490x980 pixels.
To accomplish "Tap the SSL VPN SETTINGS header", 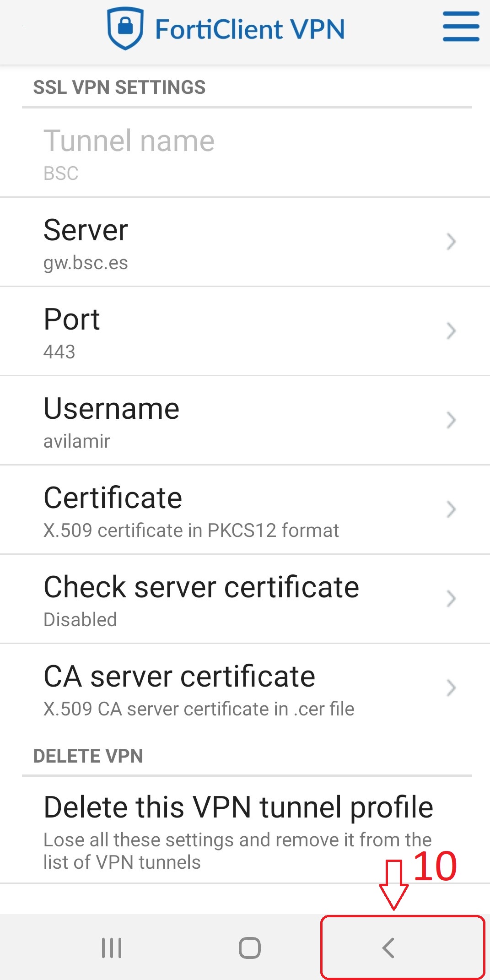I will pyautogui.click(x=119, y=87).
